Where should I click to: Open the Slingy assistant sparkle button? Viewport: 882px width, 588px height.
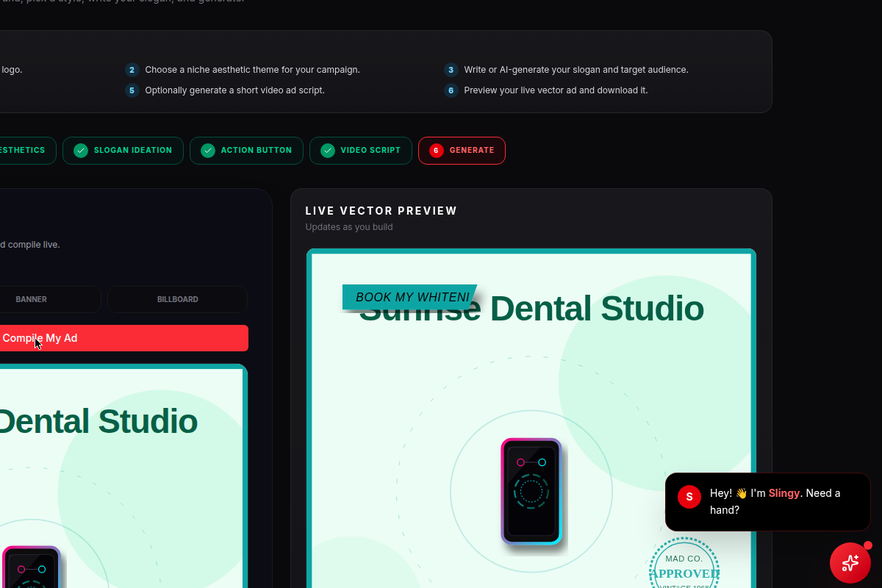(850, 563)
